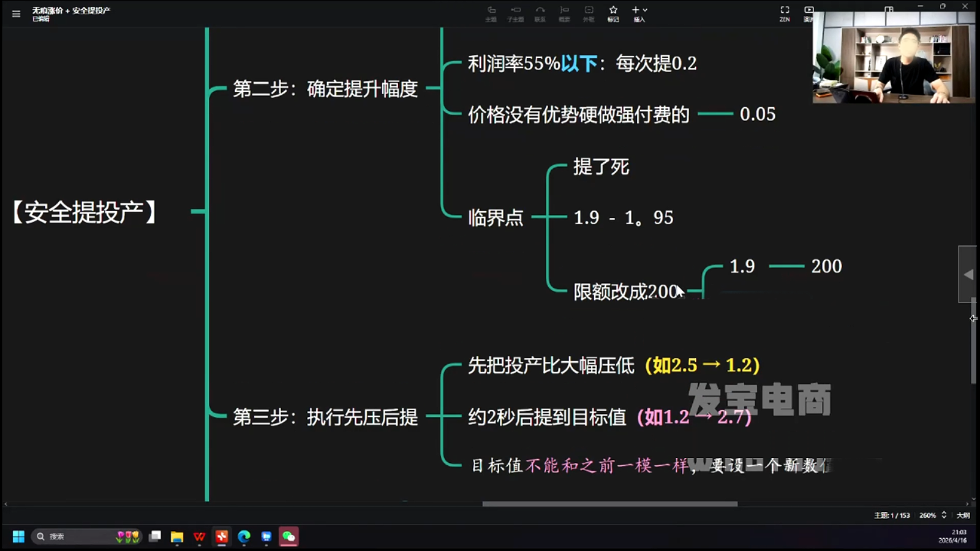Toggle the right sidebar panel arrow
980x551 pixels.
coord(969,274)
